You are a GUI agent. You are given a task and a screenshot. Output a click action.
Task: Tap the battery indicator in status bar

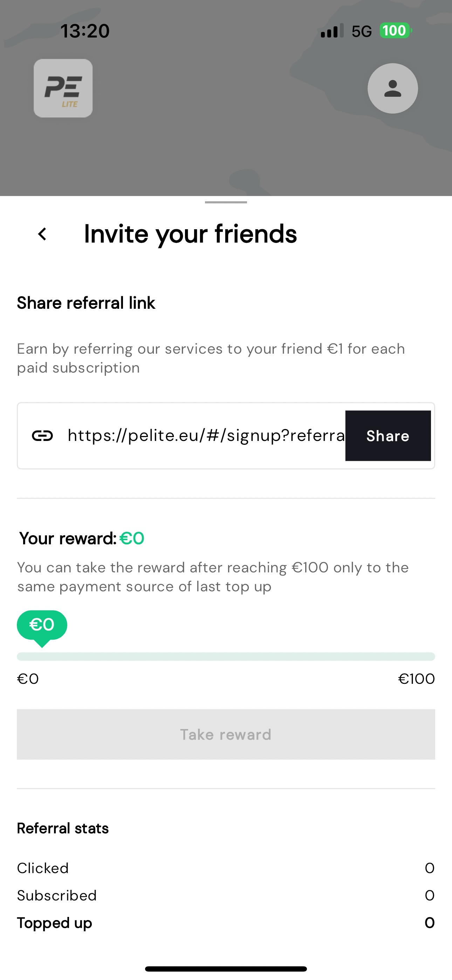395,30
